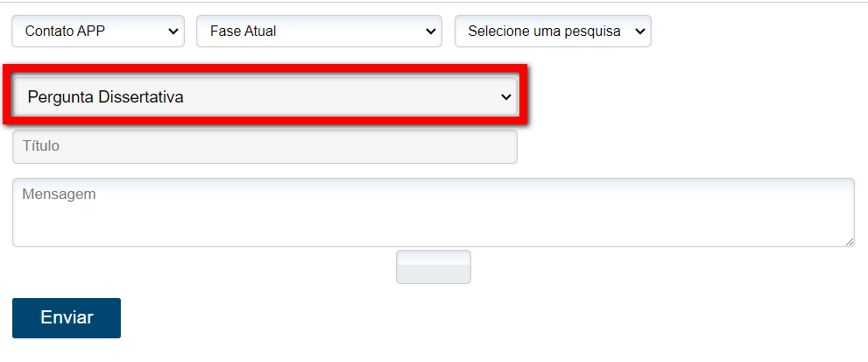The width and height of the screenshot is (868, 362).
Task: Open the Pergunta Dissertativa question type dropdown
Action: pyautogui.click(x=265, y=97)
